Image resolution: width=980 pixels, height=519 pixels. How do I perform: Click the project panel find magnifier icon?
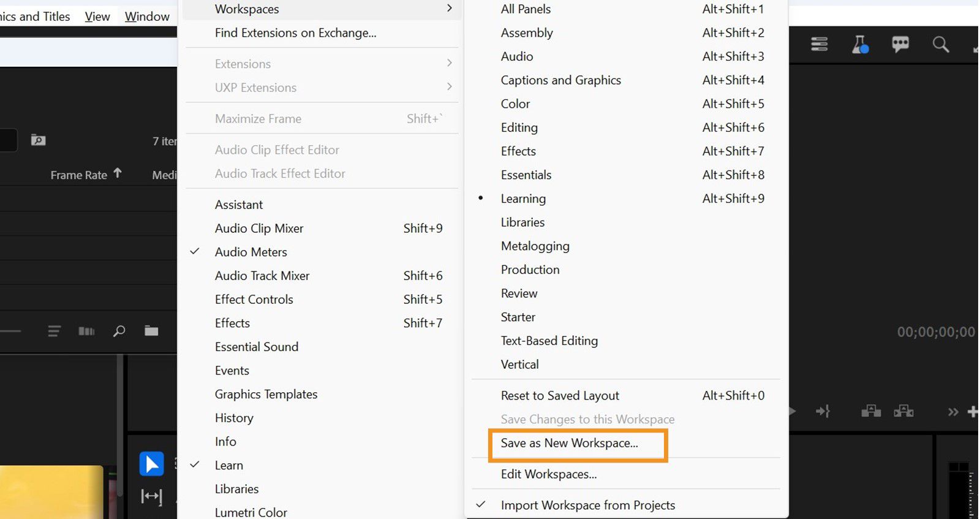coord(119,331)
